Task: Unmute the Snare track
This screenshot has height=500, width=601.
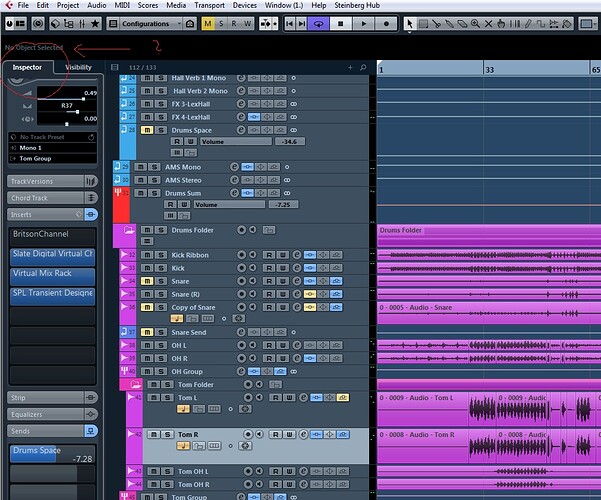Action: point(147,281)
